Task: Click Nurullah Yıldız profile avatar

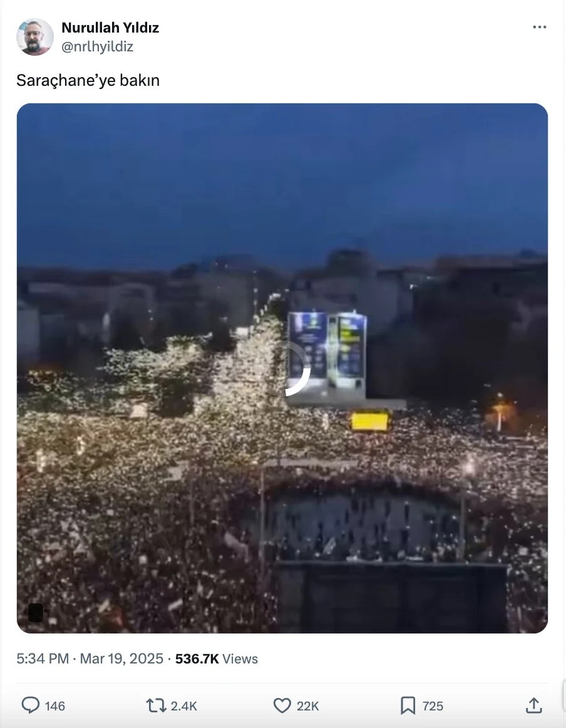Action: point(35,37)
